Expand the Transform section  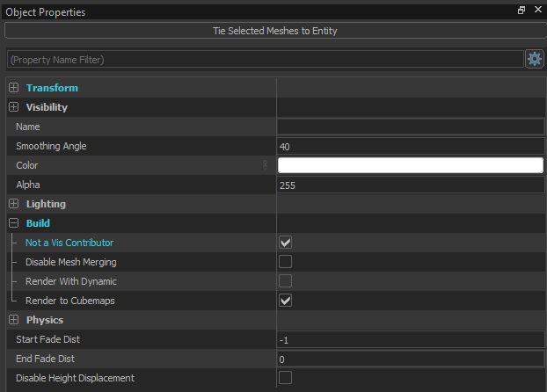(13, 88)
